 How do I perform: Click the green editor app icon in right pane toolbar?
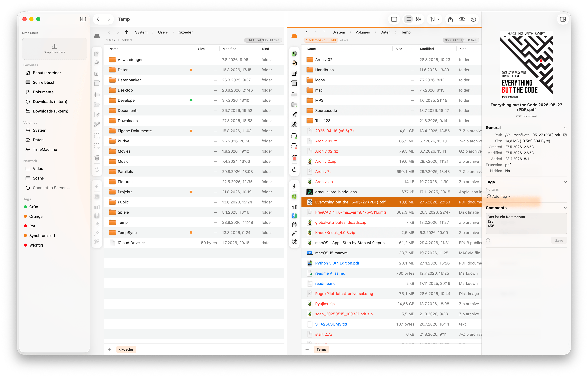pos(294,197)
